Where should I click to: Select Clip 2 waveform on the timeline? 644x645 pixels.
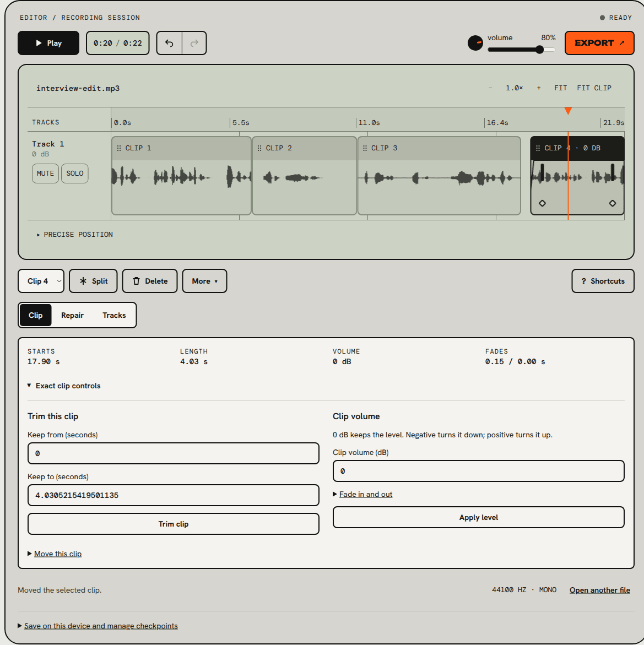pos(304,178)
